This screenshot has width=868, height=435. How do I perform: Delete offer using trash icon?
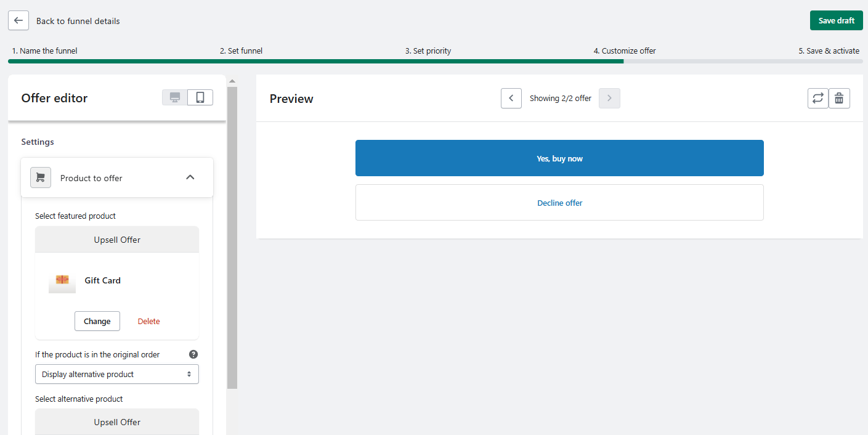(x=839, y=98)
